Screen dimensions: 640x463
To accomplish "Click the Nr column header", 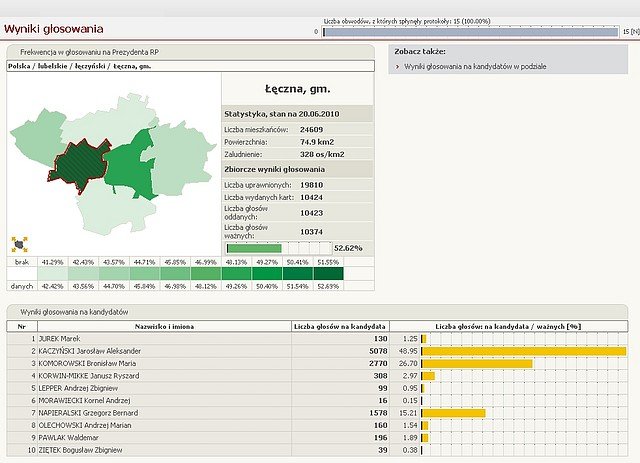I will tap(20, 326).
